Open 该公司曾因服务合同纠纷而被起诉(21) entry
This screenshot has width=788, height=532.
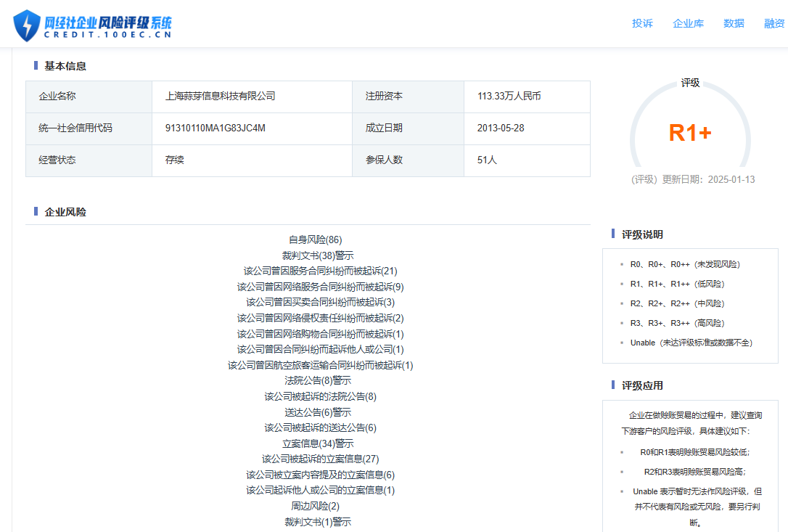pos(320,271)
